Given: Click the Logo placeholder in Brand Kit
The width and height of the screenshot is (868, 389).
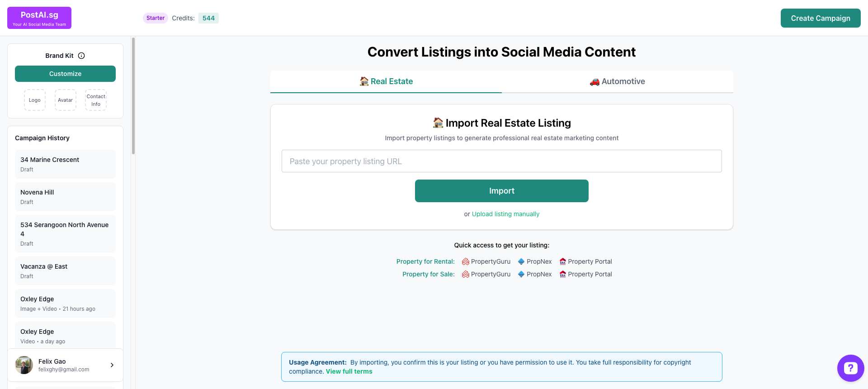Looking at the screenshot, I should point(35,100).
